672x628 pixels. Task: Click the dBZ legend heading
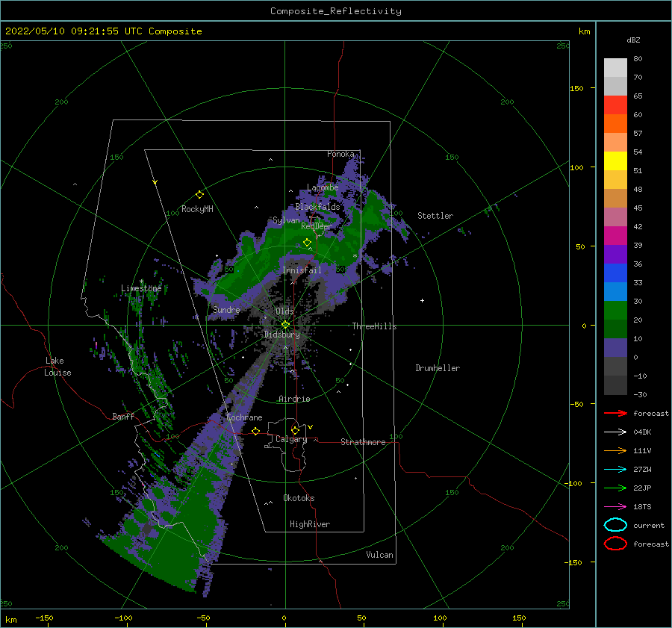(633, 40)
